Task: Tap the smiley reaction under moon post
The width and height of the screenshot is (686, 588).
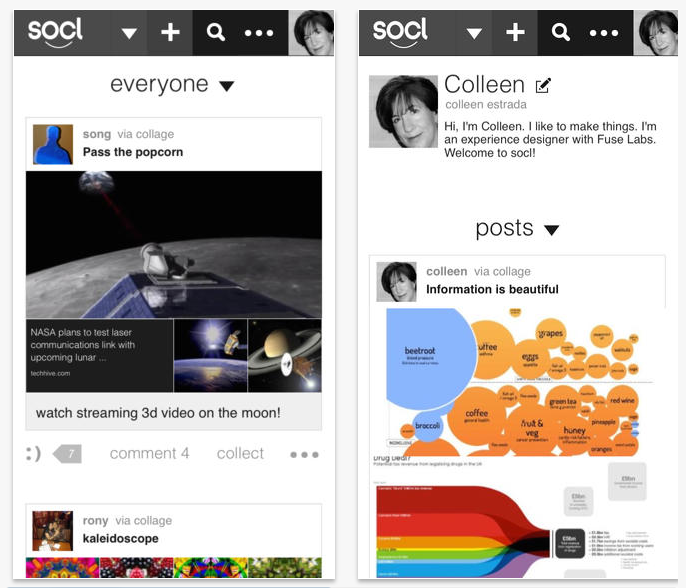Action: coord(33,454)
